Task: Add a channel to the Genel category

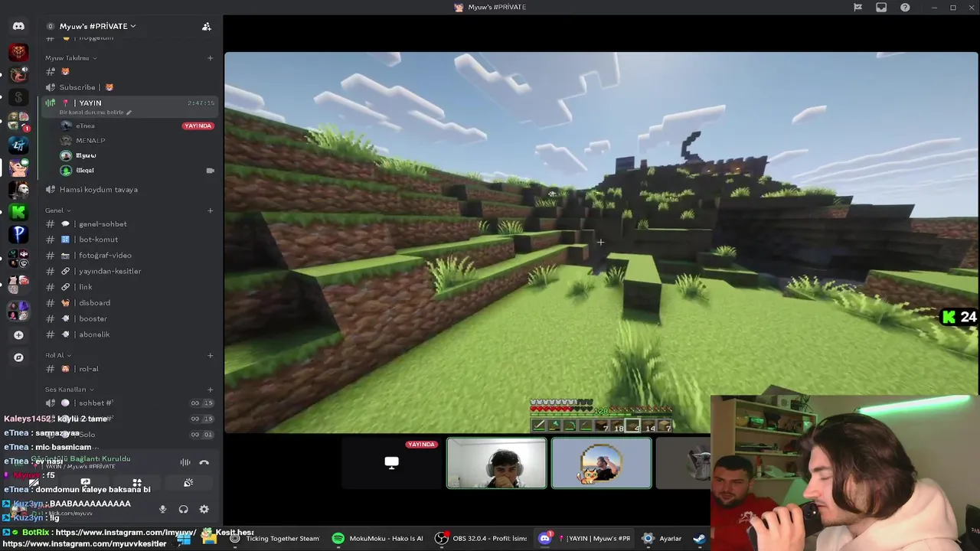Action: coord(211,210)
